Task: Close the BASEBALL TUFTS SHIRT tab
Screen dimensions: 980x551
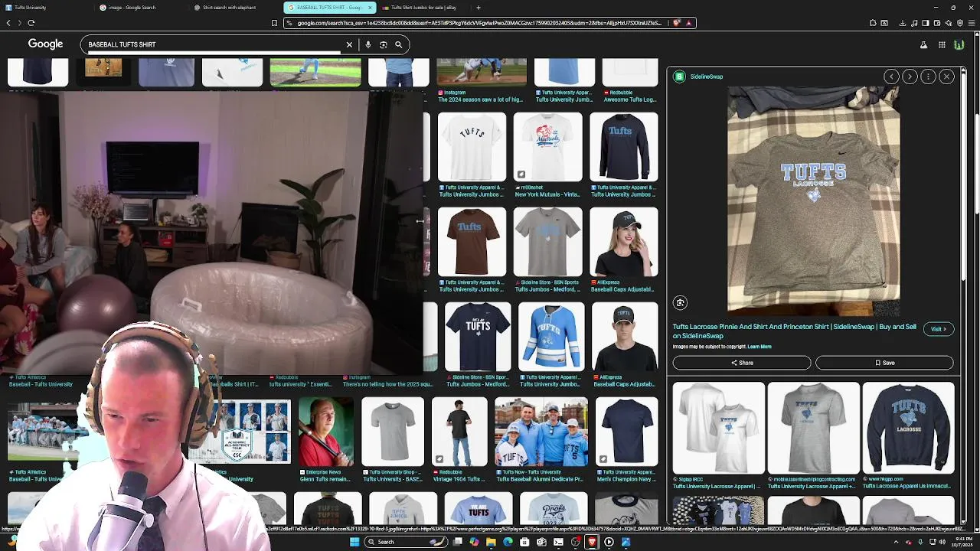Action: (x=371, y=8)
